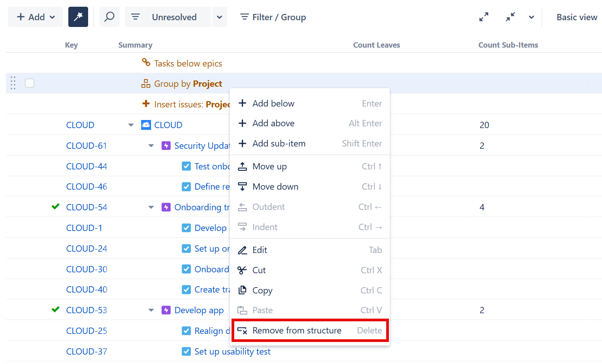The image size is (602, 364).
Task: Click the Tasks below epics link icon
Action: point(146,63)
